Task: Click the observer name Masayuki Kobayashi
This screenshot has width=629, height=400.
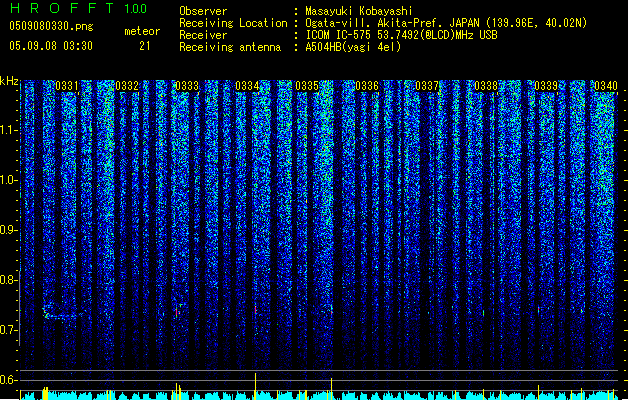Action: tap(359, 11)
